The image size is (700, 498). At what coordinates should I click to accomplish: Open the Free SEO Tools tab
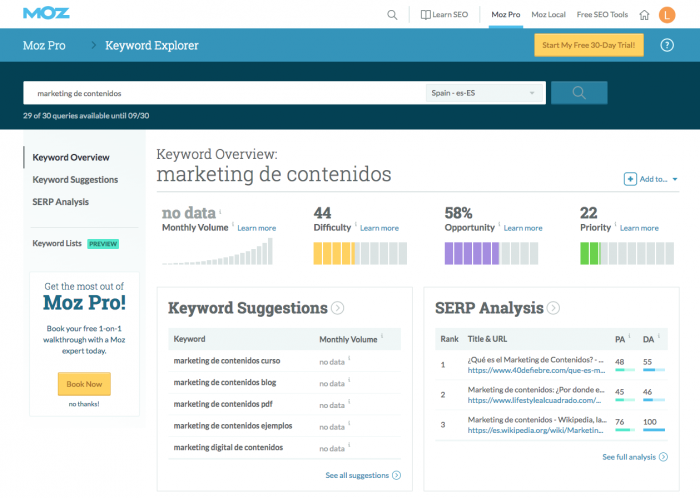(x=602, y=15)
